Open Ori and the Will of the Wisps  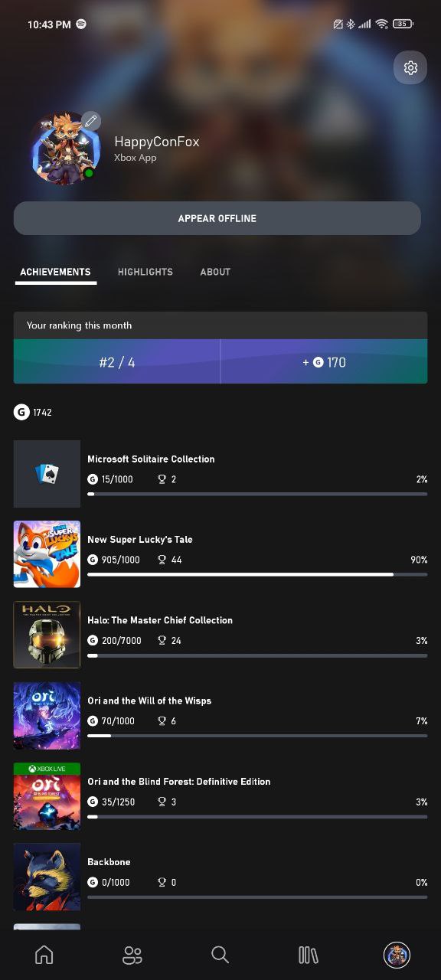(x=220, y=716)
